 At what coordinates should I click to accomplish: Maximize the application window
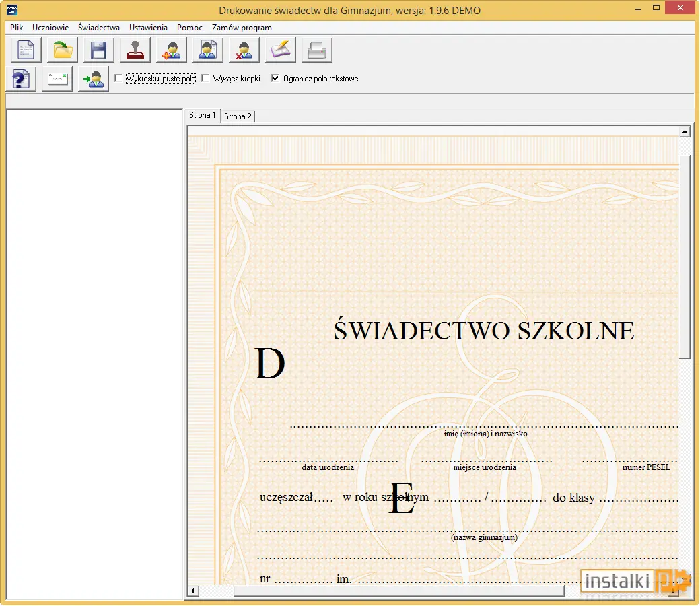[x=656, y=7]
